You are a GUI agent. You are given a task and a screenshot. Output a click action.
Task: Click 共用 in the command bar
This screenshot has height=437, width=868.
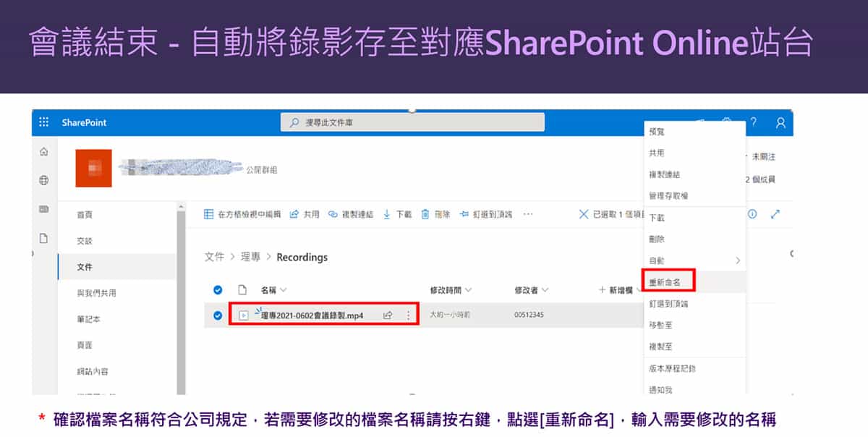(x=305, y=214)
